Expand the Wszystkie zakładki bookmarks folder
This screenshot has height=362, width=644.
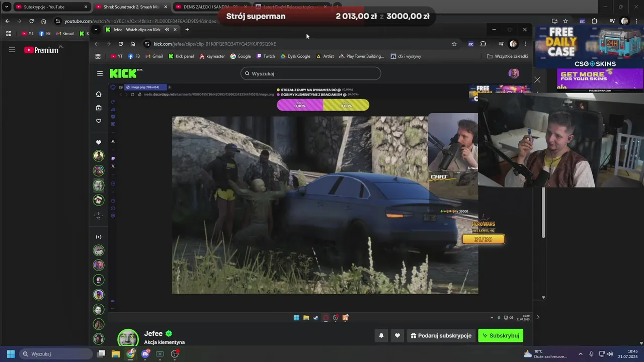(x=507, y=56)
